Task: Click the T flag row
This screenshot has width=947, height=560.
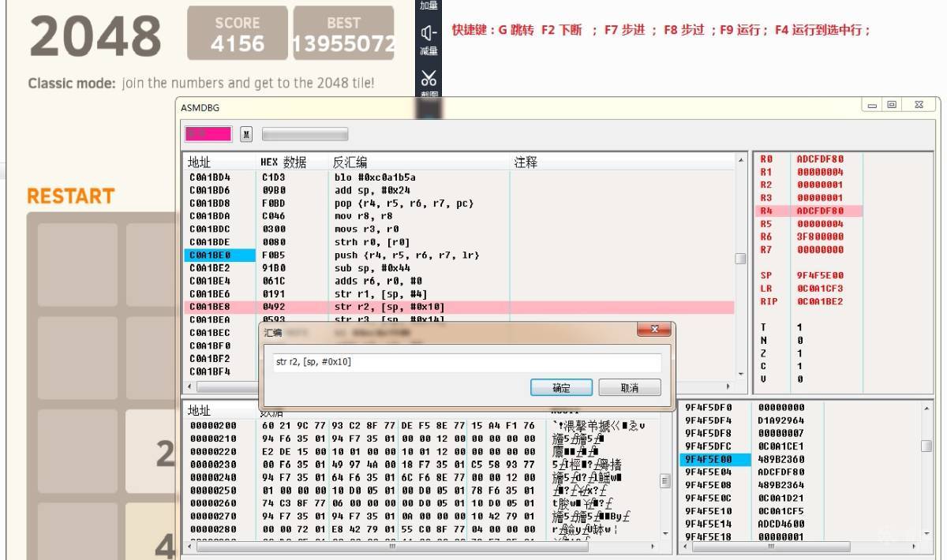Action: (808, 327)
